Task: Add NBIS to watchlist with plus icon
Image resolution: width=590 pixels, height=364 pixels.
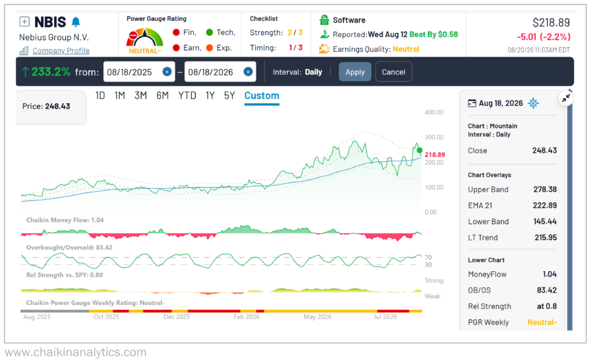Action: (x=24, y=22)
